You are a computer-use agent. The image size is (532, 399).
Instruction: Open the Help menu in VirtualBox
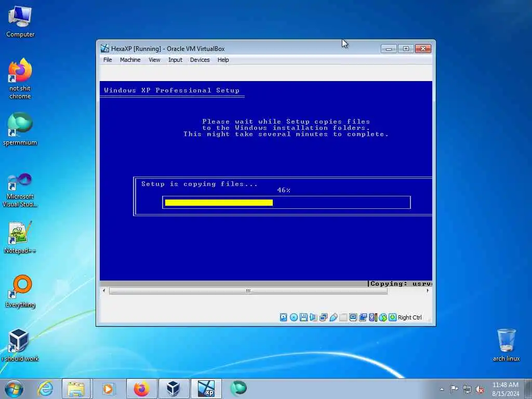[223, 60]
